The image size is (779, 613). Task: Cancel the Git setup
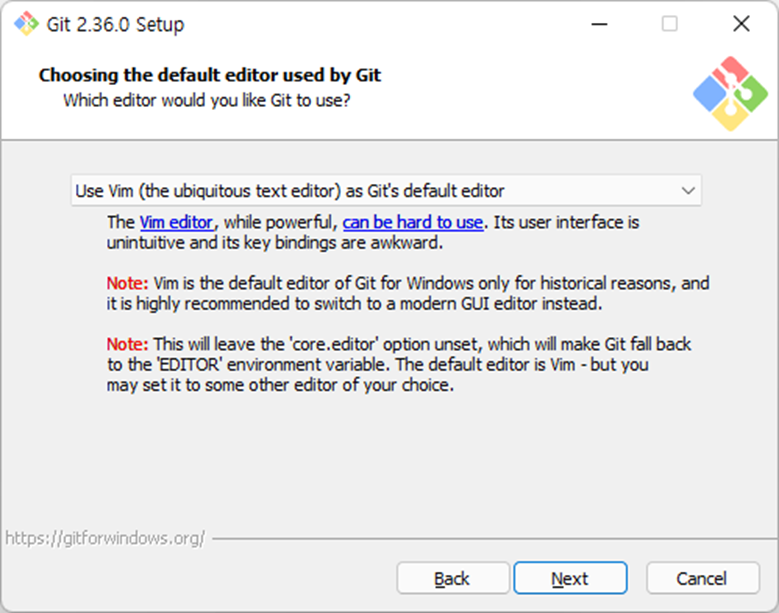tap(703, 578)
